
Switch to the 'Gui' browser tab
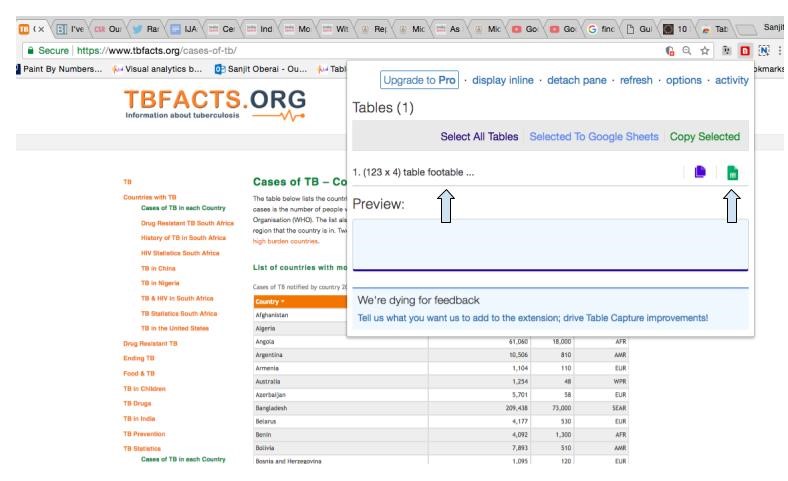pos(639,29)
